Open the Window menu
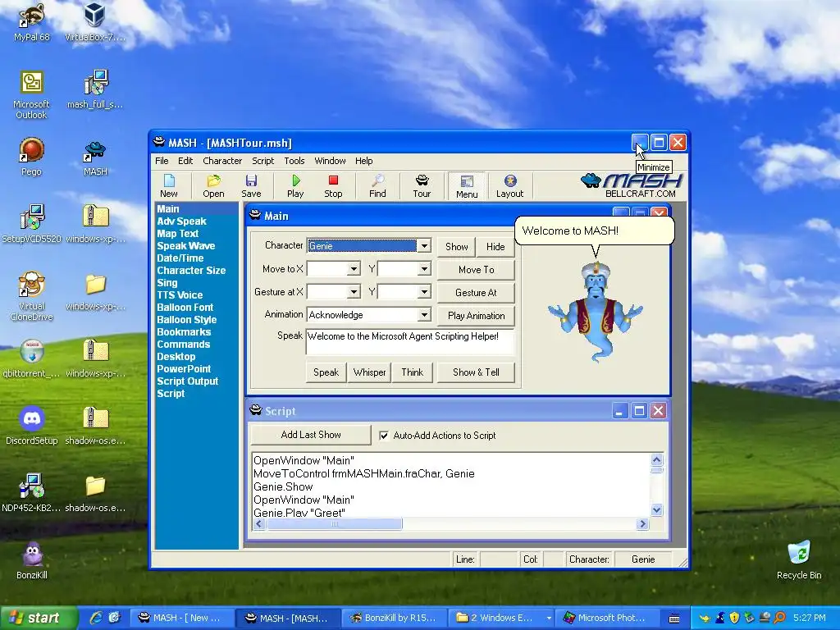The height and width of the screenshot is (630, 840). pyautogui.click(x=330, y=161)
